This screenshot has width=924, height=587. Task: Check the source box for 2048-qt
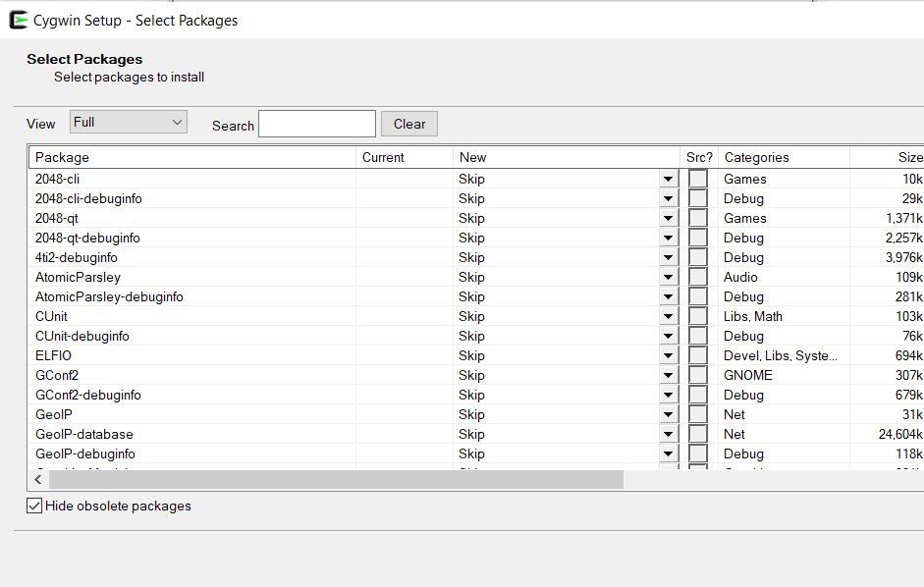(698, 218)
